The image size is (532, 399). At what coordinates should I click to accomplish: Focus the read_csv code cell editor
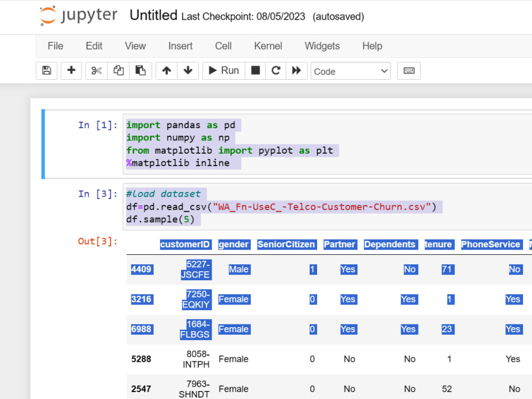coord(327,206)
